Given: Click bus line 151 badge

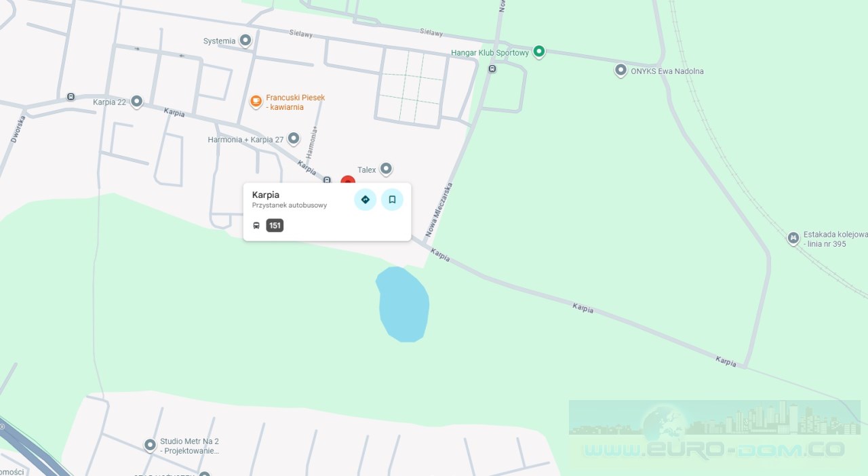Looking at the screenshot, I should [275, 225].
